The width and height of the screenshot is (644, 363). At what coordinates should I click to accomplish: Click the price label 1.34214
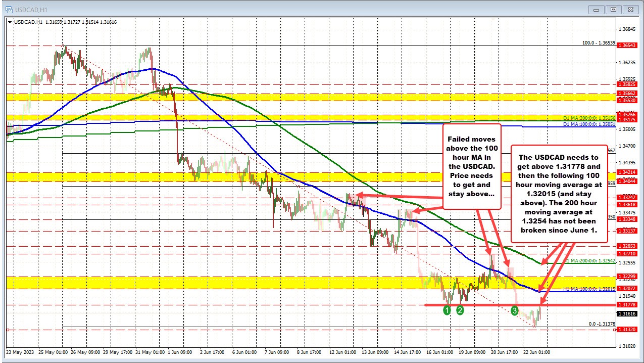point(626,172)
